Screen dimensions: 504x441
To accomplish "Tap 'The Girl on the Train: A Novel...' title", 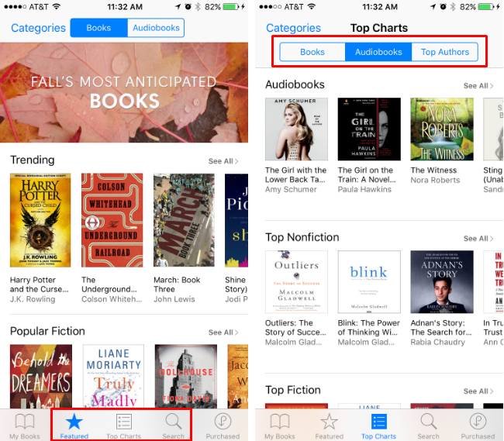I will pos(367,175).
